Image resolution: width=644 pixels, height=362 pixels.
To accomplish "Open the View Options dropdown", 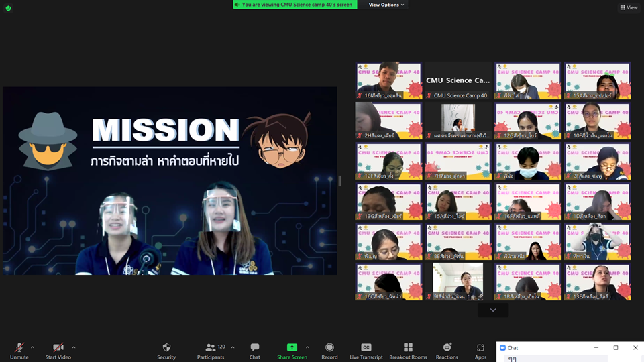I will click(x=386, y=5).
